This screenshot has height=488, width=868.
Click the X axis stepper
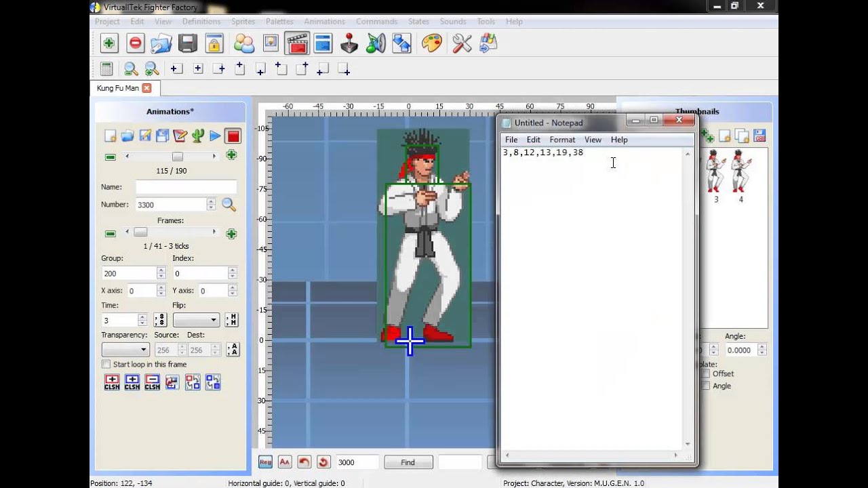tap(161, 291)
